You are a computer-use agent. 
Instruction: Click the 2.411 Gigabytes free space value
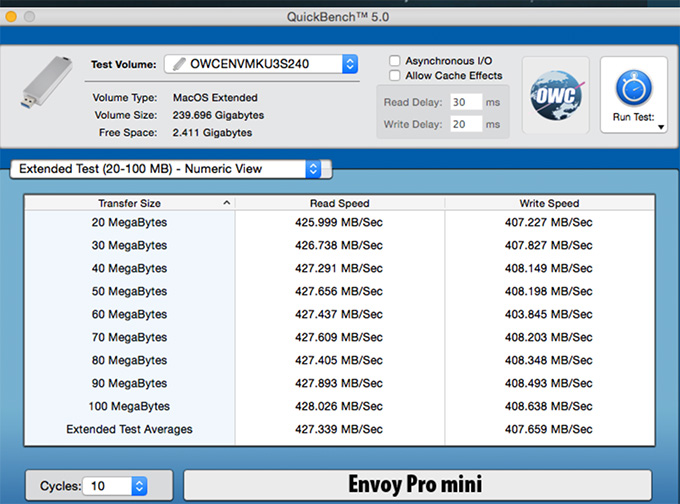pos(212,133)
